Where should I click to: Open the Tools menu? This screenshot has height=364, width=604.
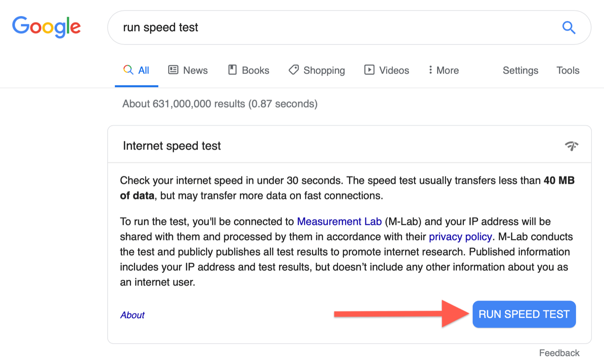tap(568, 70)
